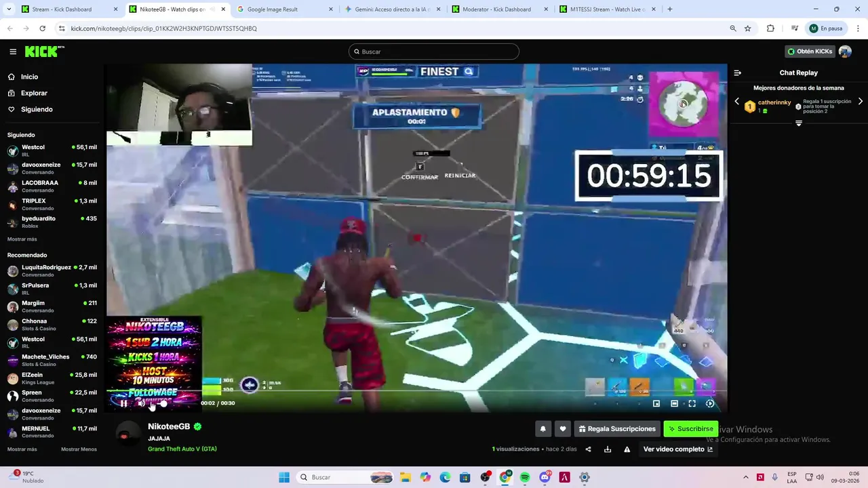Open Ver video completo link
Screen dimensions: 868x488
click(678, 449)
